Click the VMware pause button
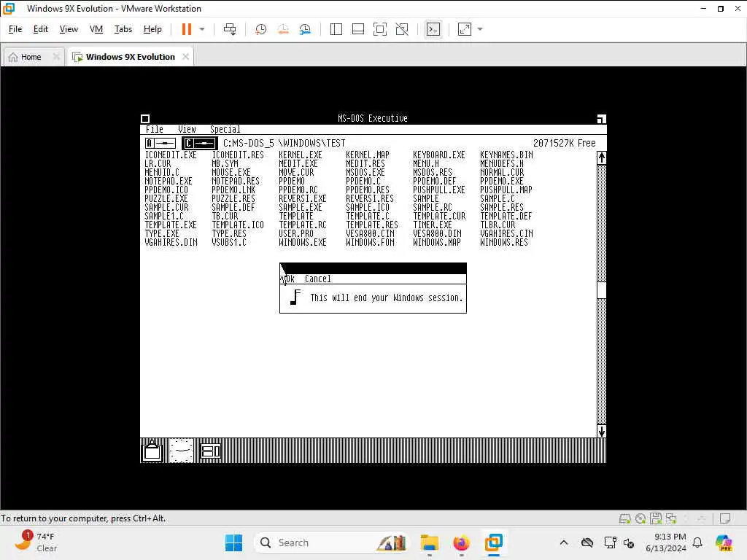Image resolution: width=747 pixels, height=560 pixels. tap(186, 29)
